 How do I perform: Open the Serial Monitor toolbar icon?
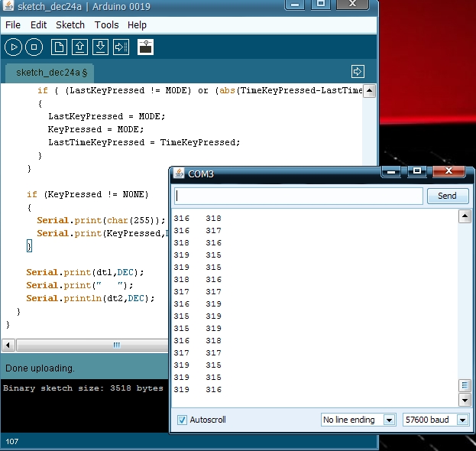pos(145,47)
